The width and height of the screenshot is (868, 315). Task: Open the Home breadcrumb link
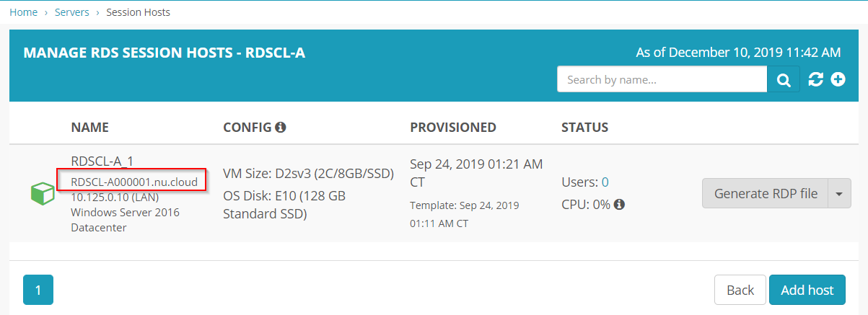(24, 12)
